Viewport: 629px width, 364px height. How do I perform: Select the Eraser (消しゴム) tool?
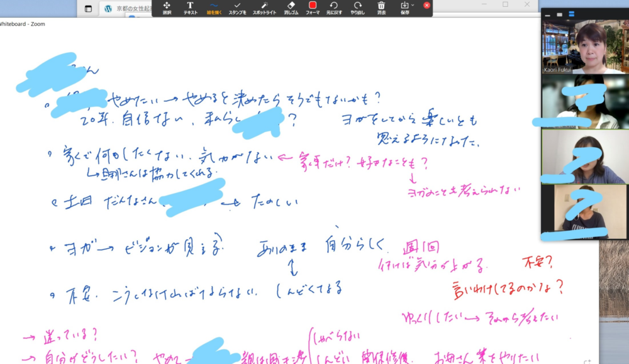click(291, 8)
